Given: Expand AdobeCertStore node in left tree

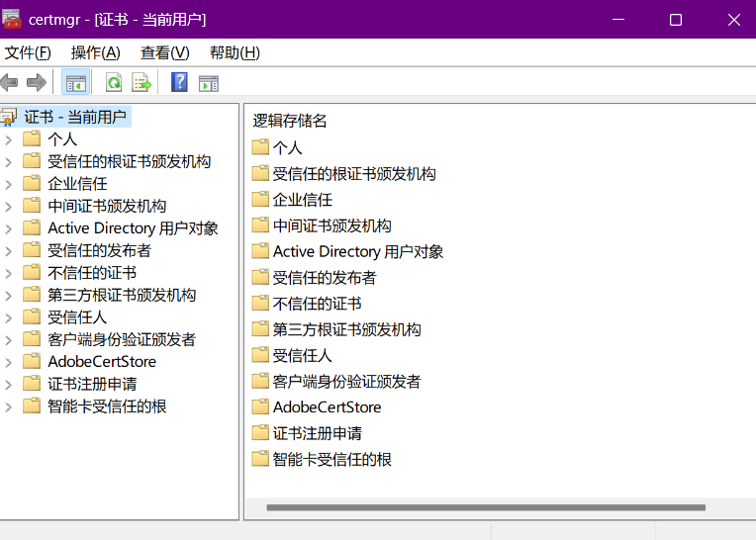Looking at the screenshot, I should tap(9, 362).
